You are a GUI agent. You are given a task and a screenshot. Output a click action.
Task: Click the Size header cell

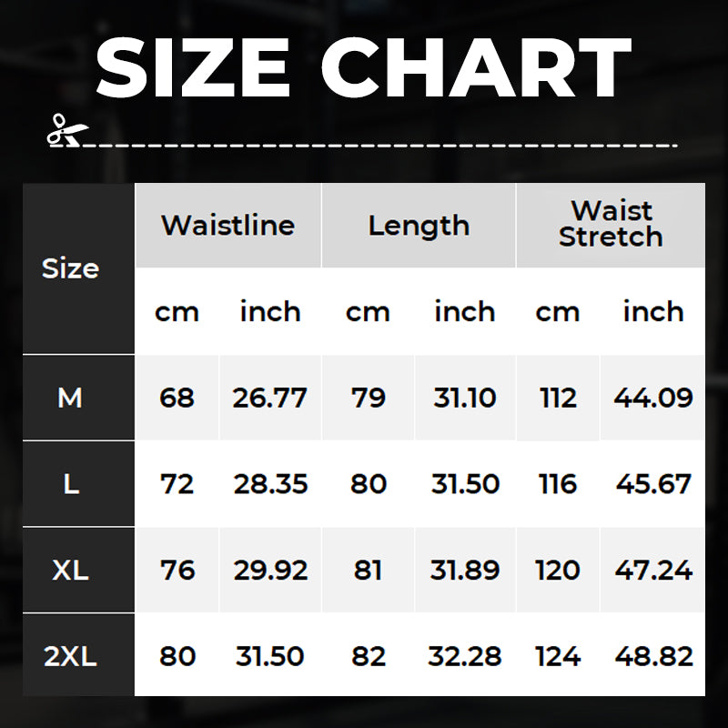pos(70,268)
